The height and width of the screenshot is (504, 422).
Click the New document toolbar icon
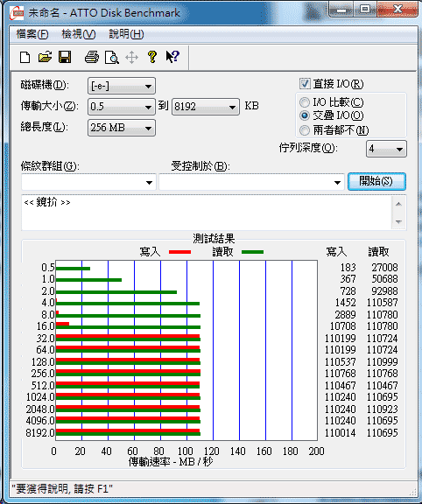tap(25, 58)
